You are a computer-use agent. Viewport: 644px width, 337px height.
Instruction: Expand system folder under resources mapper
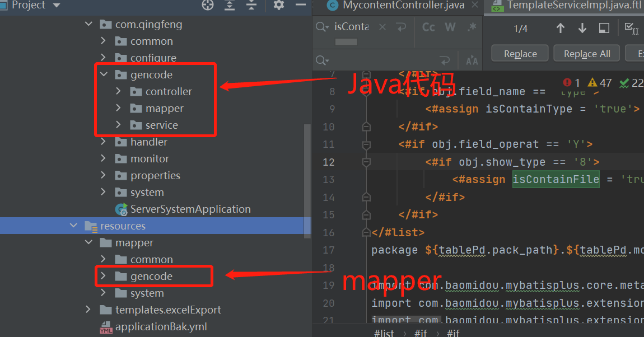click(x=104, y=293)
